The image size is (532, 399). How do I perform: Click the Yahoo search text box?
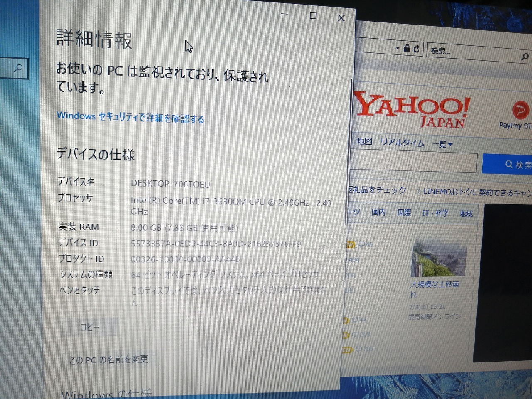tap(413, 162)
